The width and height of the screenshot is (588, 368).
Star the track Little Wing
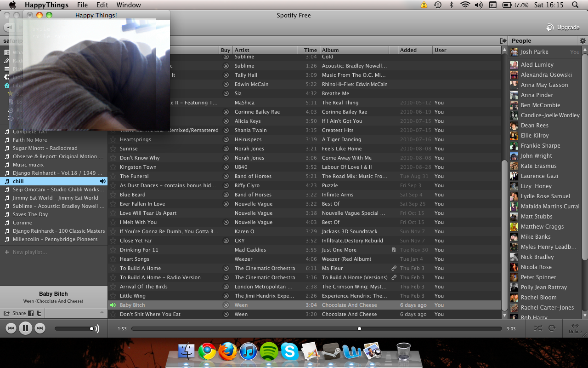[x=113, y=296]
